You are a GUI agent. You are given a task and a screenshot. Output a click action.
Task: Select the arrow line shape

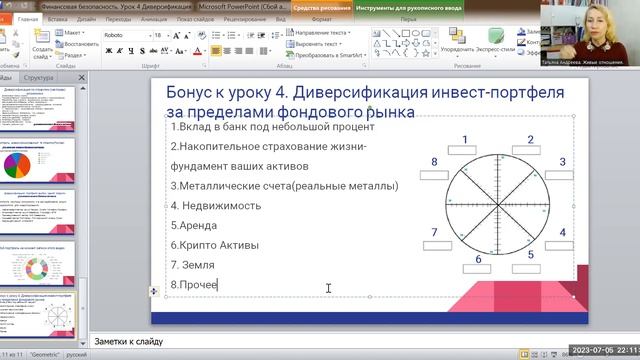coord(396,33)
